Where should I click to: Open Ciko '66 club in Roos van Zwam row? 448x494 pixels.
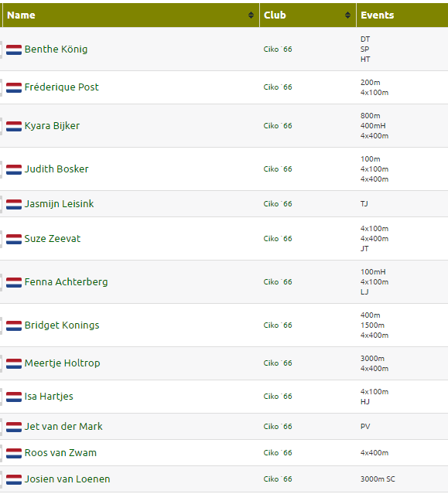point(278,453)
